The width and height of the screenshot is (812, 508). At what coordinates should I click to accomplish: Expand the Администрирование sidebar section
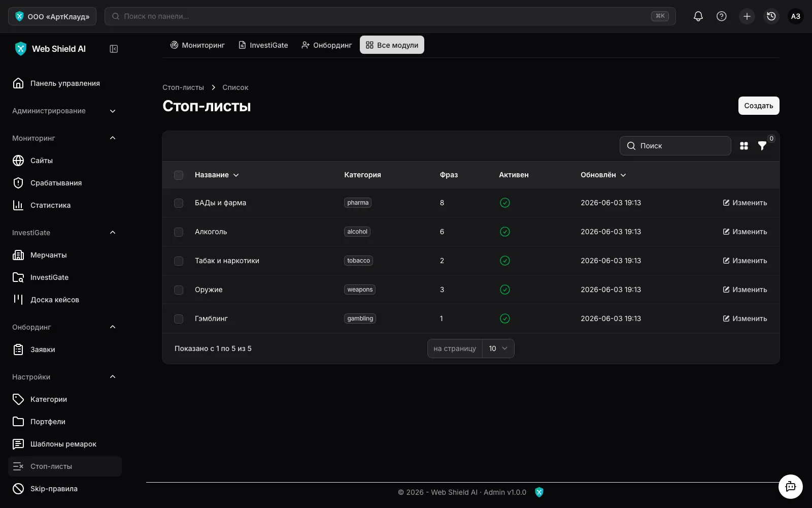tap(65, 111)
